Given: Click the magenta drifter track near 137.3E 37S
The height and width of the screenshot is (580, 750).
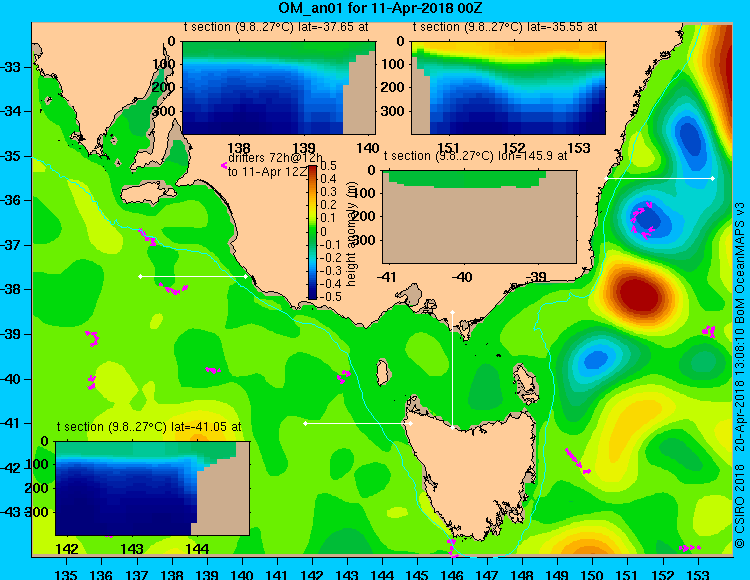Looking at the screenshot, I should pyautogui.click(x=147, y=237).
